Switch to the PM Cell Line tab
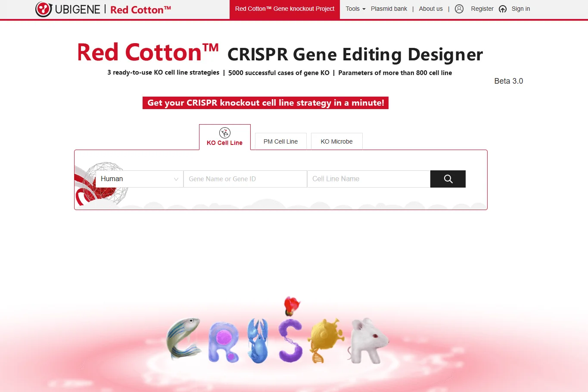The image size is (588, 392). tap(280, 141)
